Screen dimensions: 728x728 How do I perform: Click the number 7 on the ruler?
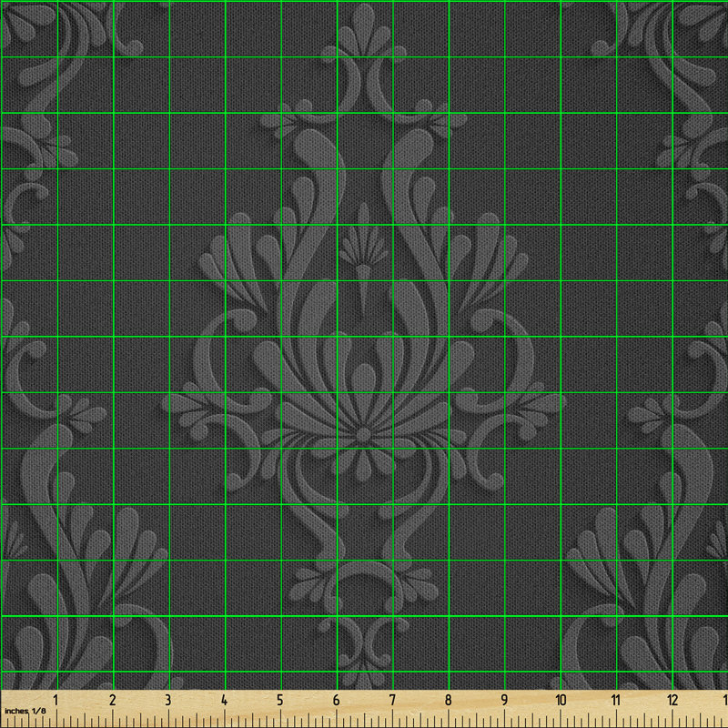click(392, 700)
